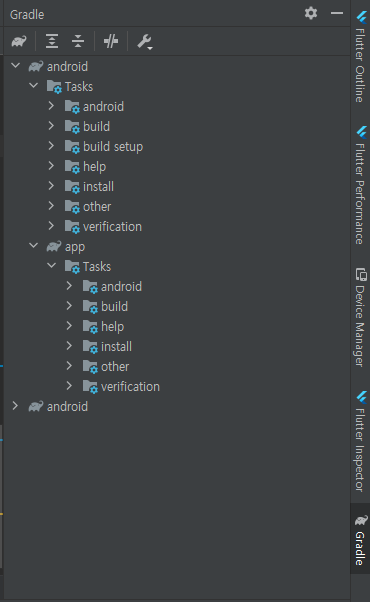370x602 pixels.
Task: Open Flutter Performance side tab
Action: click(x=360, y=185)
